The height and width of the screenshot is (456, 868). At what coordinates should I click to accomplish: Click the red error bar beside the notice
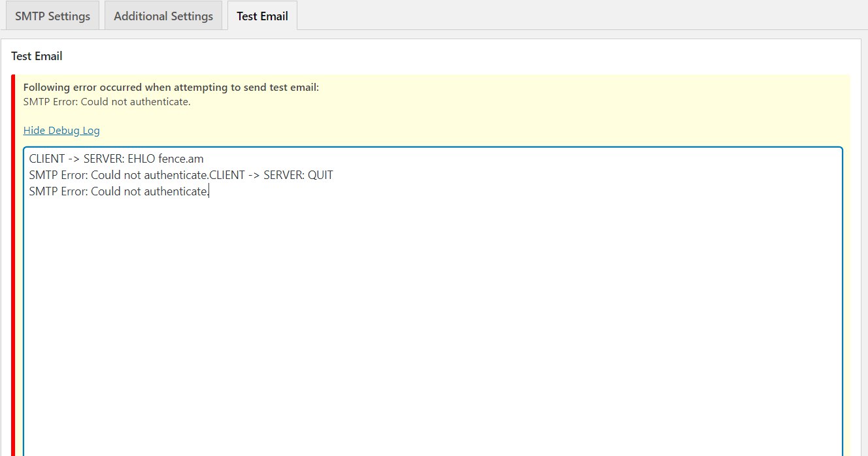coord(13,261)
